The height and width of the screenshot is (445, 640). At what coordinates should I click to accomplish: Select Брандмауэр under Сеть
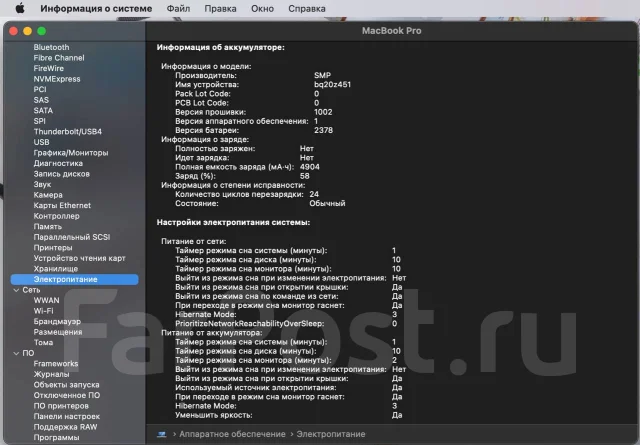tap(57, 322)
